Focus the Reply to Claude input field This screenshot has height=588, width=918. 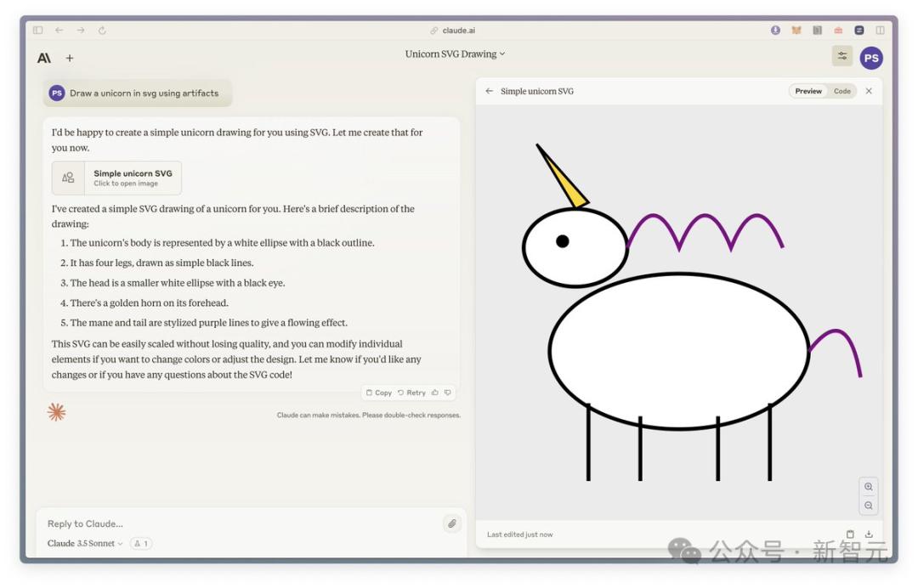point(240,523)
